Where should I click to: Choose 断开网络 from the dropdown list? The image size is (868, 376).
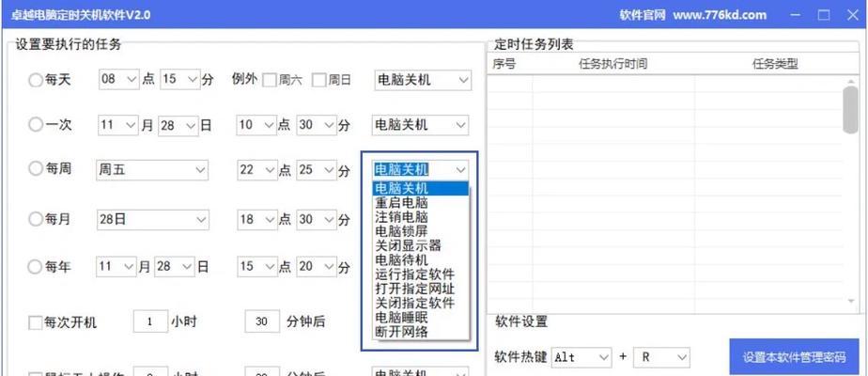click(421, 332)
